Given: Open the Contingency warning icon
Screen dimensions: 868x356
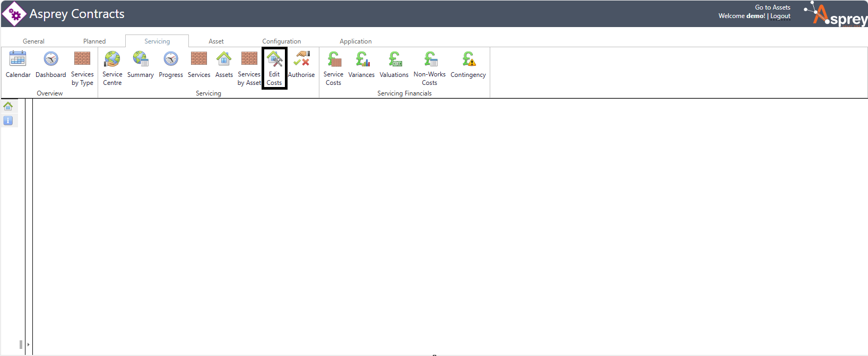Looking at the screenshot, I should click(468, 59).
